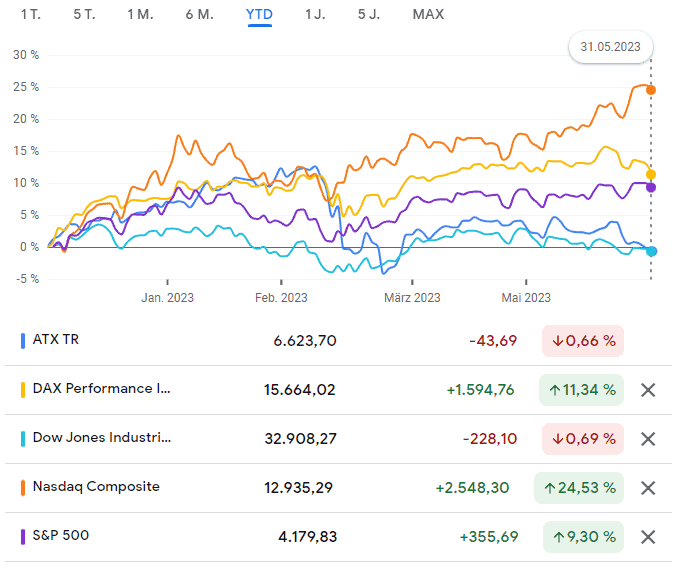The image size is (673, 569).
Task: Click the yellow DAX endpoint dot on chart
Action: [x=651, y=174]
